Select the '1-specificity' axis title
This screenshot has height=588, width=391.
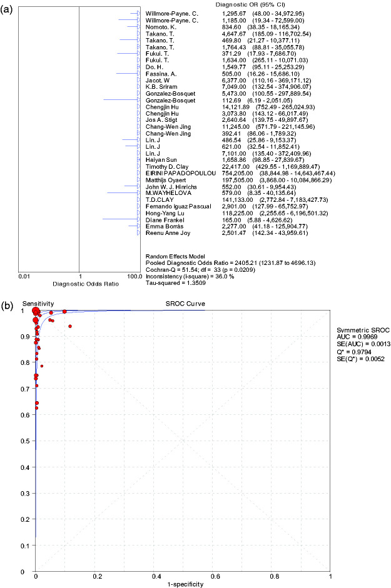point(186,584)
